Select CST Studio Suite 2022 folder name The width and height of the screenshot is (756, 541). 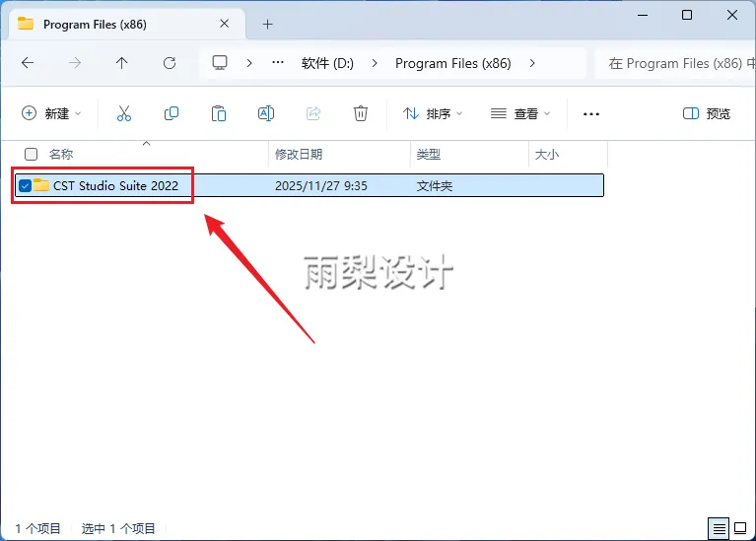click(x=115, y=185)
